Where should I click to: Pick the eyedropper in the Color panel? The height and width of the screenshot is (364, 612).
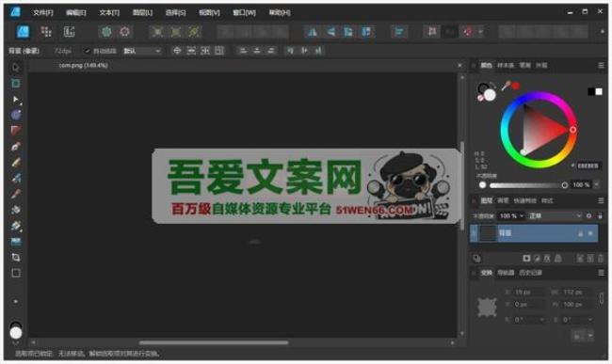click(x=506, y=86)
